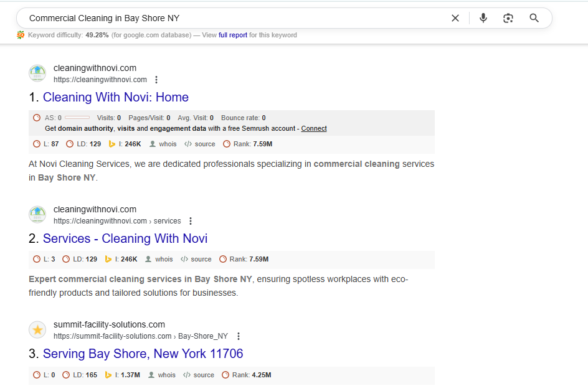The image size is (588, 391).
Task: View full report for keyword difficulty
Action: [232, 35]
